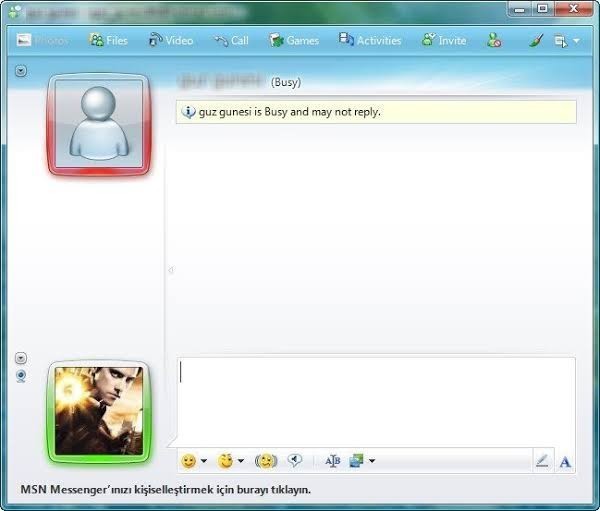Click the Call toolbar button
This screenshot has width=600, height=511.
(x=232, y=40)
